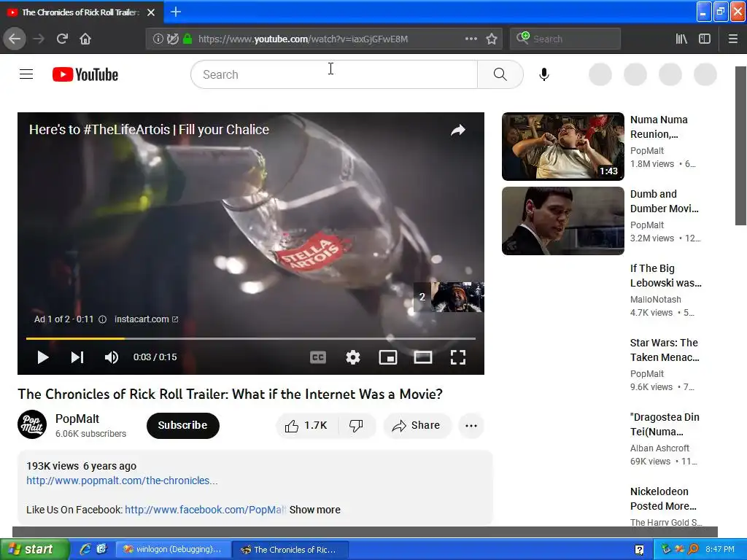747x560 pixels.
Task: Seek on the video progress bar
Action: coord(251,338)
